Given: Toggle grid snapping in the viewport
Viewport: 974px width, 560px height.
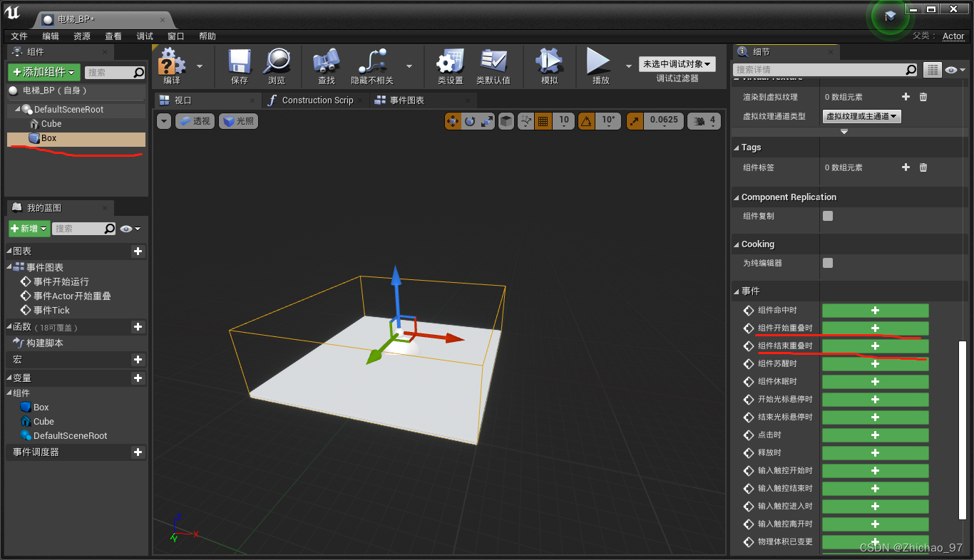Looking at the screenshot, I should click(543, 121).
